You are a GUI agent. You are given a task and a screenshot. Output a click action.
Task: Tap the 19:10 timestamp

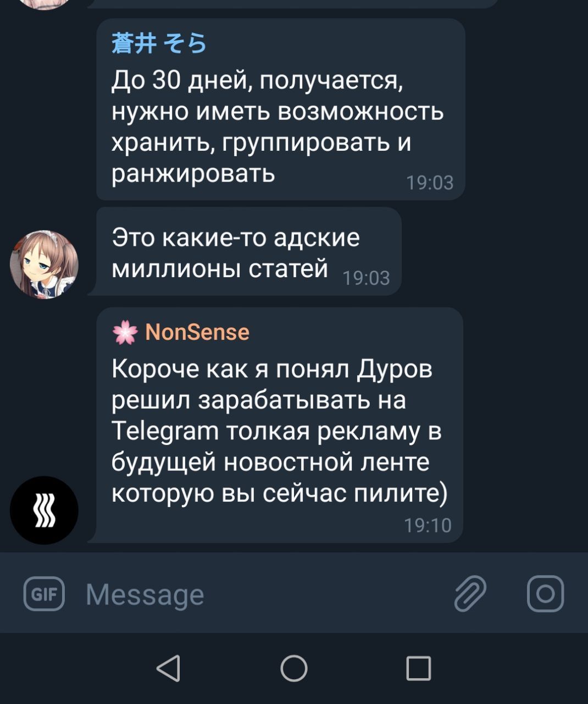tap(428, 525)
